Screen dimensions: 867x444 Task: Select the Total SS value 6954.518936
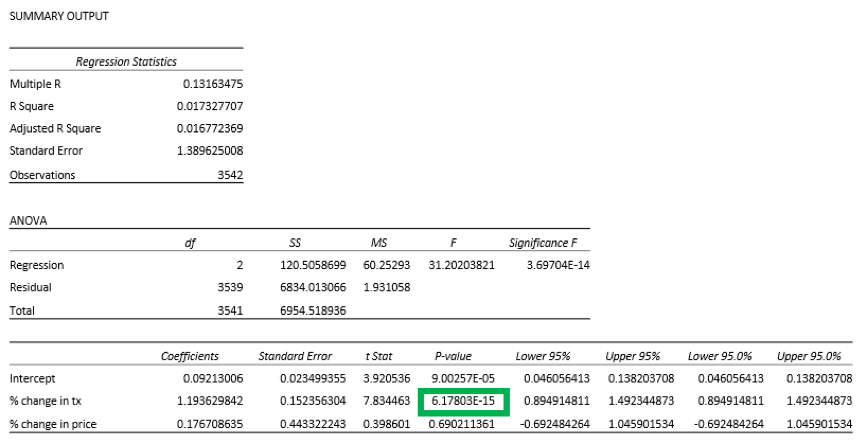pyautogui.click(x=313, y=311)
